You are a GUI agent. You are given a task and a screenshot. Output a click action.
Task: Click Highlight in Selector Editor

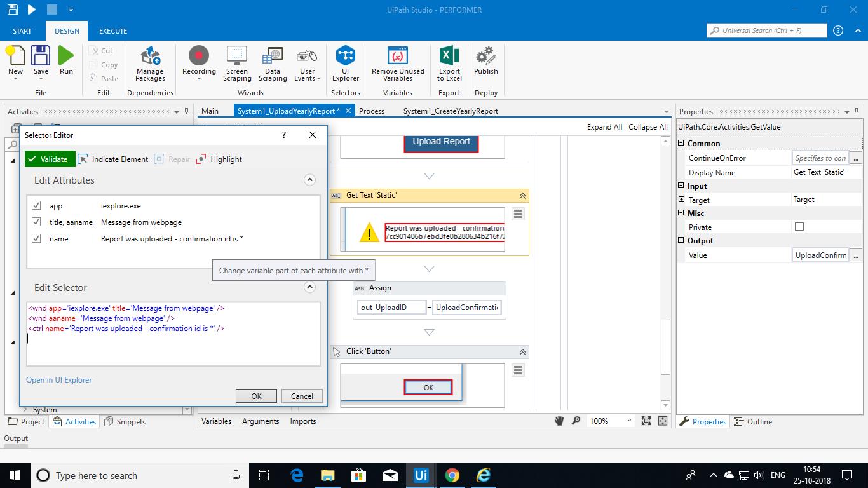point(219,159)
